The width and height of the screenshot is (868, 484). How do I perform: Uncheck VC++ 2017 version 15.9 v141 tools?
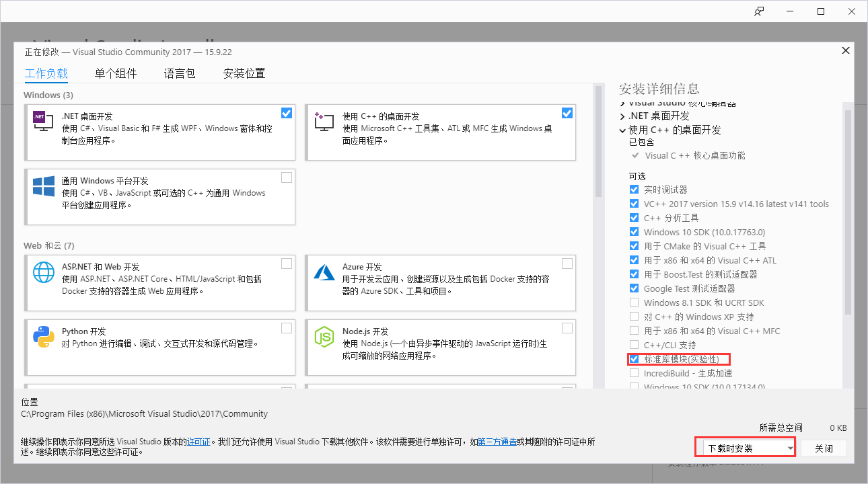634,204
